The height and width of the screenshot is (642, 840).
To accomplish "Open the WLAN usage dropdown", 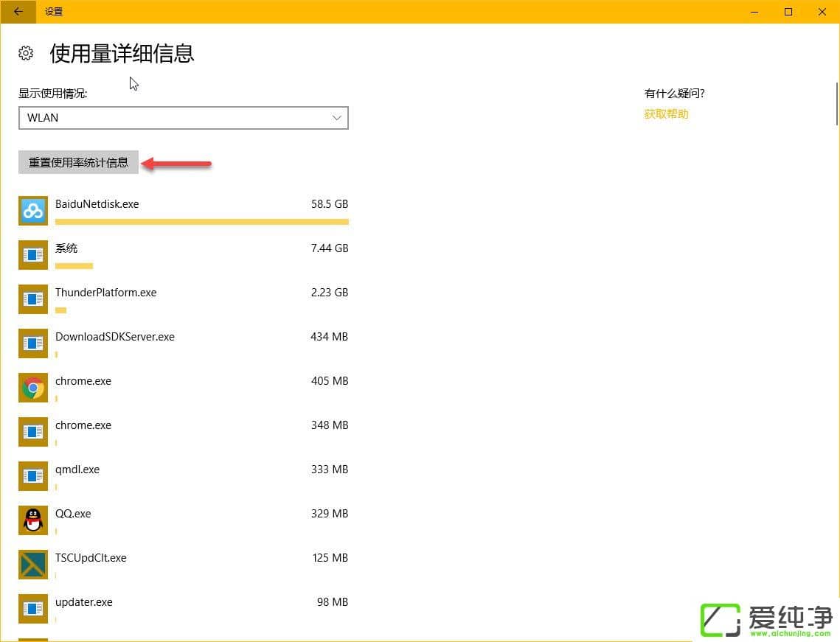I will (183, 118).
